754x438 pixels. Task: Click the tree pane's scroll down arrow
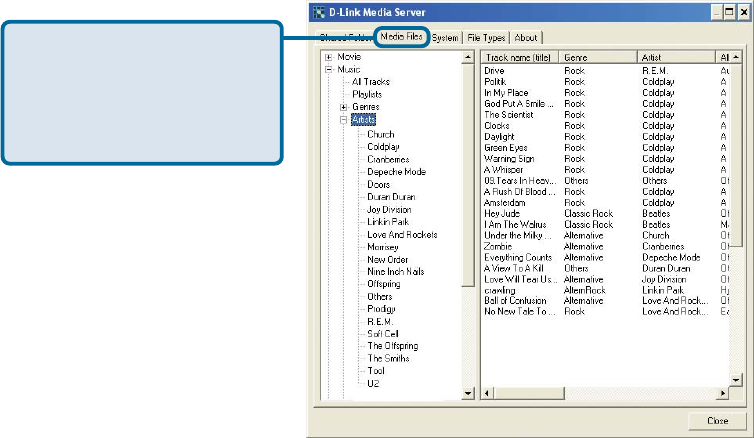tap(469, 394)
